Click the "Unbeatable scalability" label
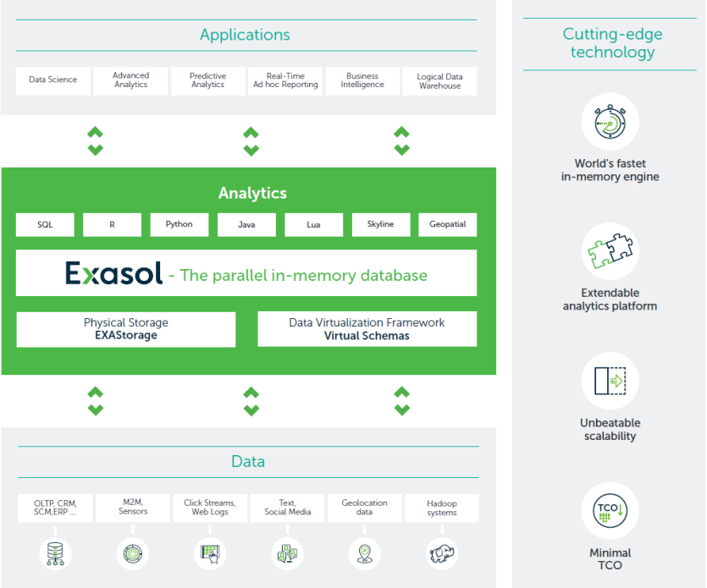The width and height of the screenshot is (707, 588). (x=610, y=430)
